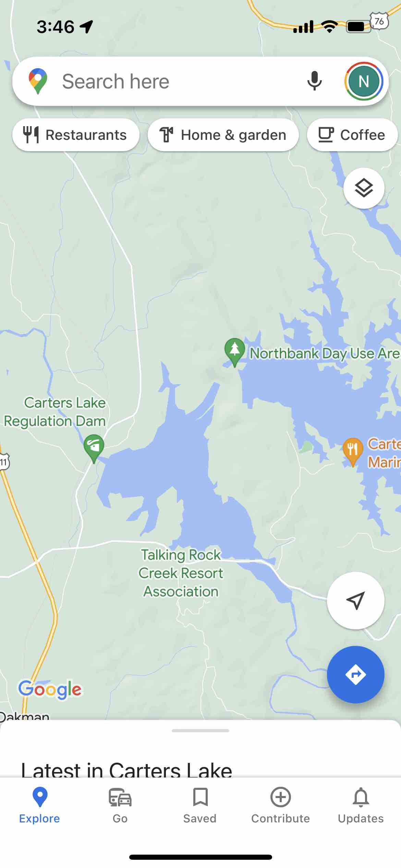Filter map by Coffee chip
The width and height of the screenshot is (401, 868).
(352, 135)
